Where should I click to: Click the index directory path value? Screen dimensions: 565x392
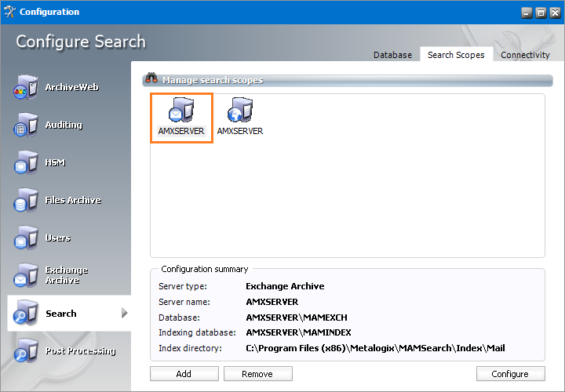click(375, 348)
